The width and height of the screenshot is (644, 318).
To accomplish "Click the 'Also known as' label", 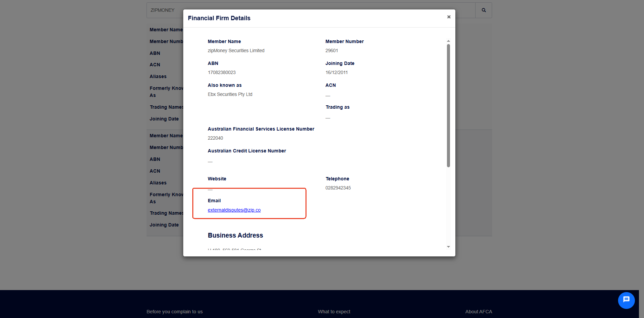I will (225, 85).
